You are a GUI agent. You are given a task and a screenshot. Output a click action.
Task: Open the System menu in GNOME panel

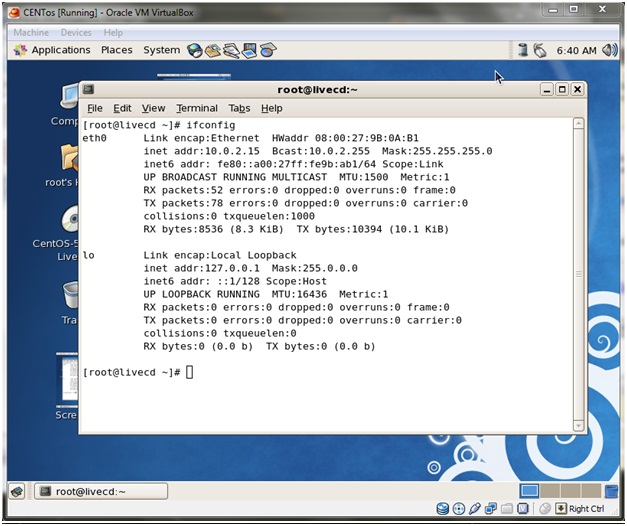[162, 50]
